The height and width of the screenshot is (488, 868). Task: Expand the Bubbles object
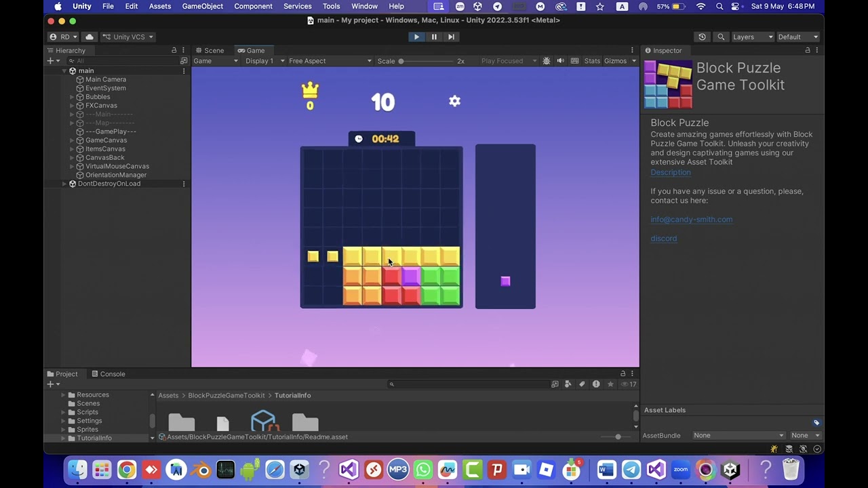(x=72, y=97)
